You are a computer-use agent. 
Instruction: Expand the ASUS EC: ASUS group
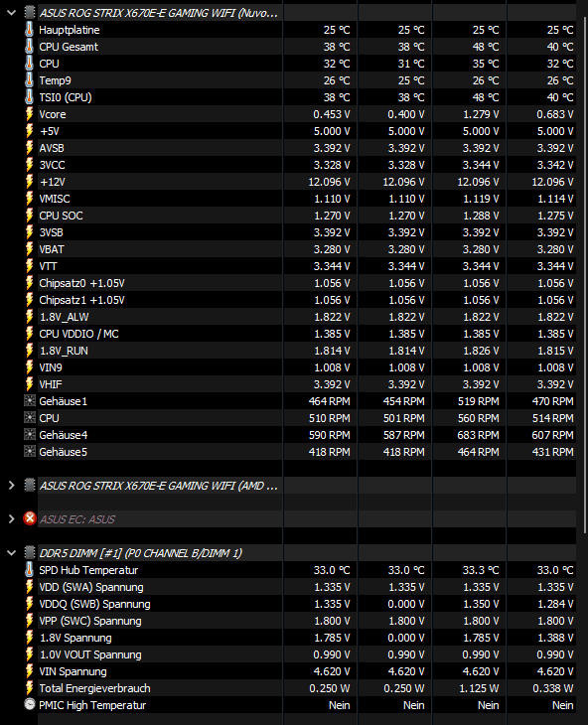(12, 519)
